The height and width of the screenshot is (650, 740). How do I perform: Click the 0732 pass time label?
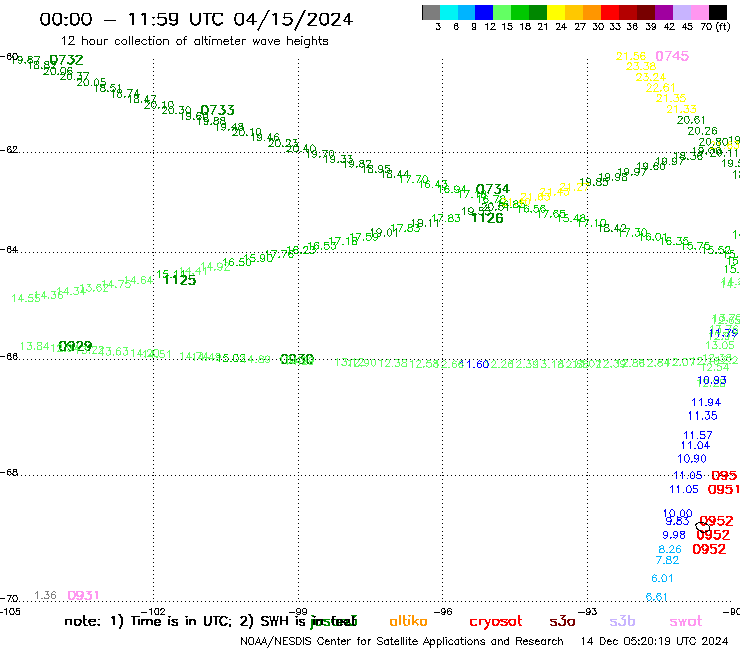pos(66,60)
